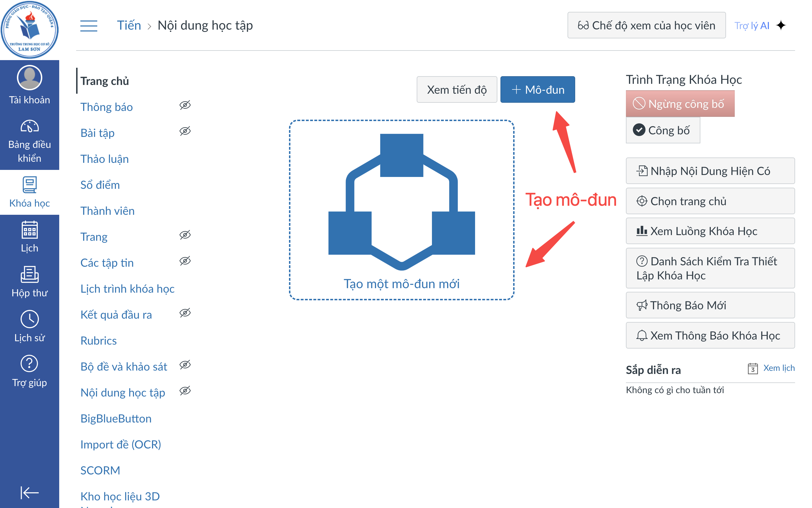
Task: Click hidden eye icon beside Bộ đề và khảo sát
Action: [x=185, y=365]
